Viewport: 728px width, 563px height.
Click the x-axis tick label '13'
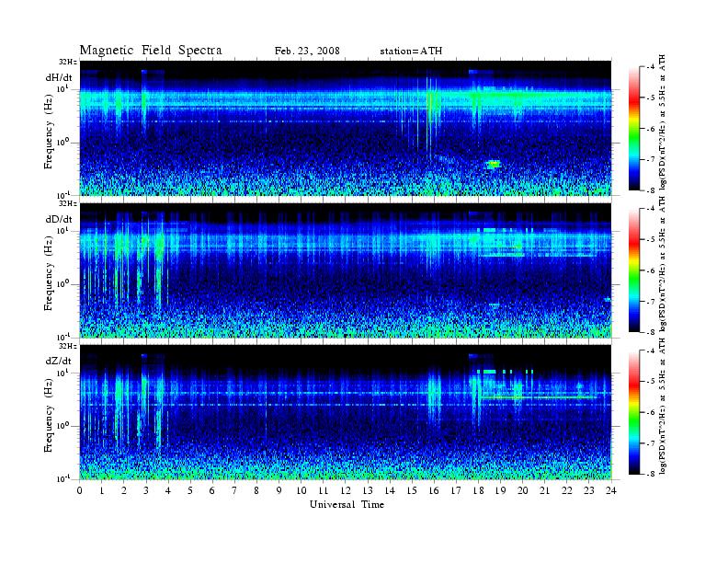point(368,490)
